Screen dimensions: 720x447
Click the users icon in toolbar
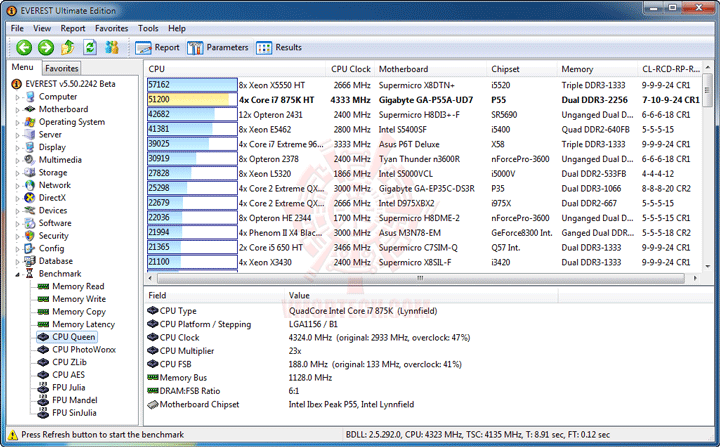pyautogui.click(x=112, y=47)
